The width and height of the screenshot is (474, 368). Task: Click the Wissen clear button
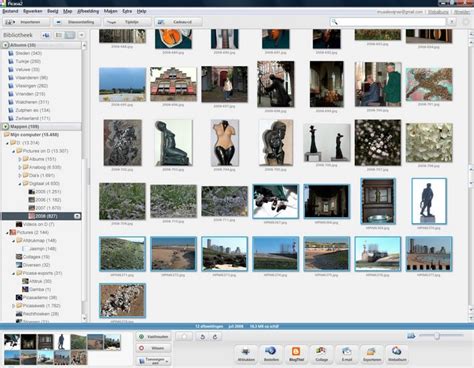coord(153,348)
